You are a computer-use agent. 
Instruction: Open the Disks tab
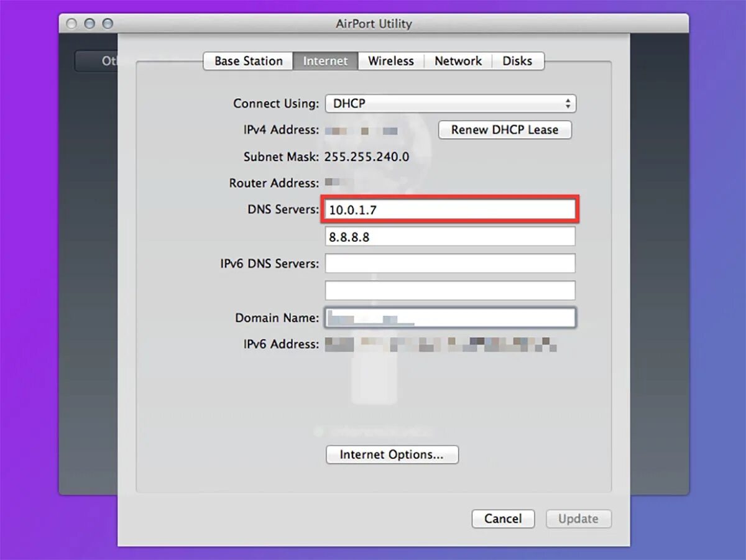pos(518,61)
